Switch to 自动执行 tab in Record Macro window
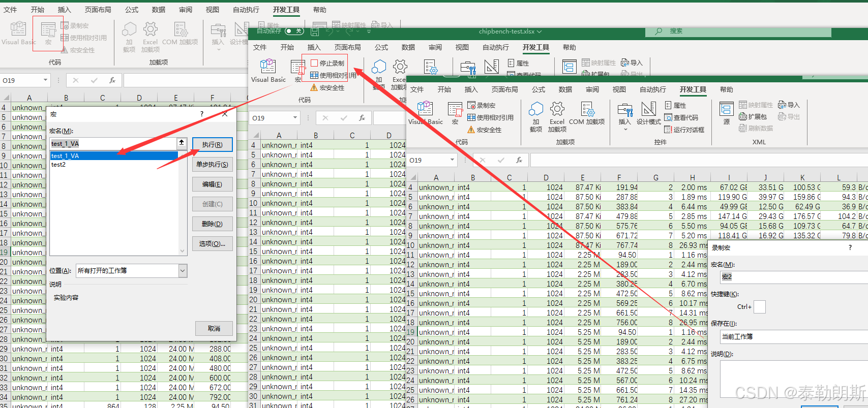868x408 pixels. pyautogui.click(x=653, y=89)
